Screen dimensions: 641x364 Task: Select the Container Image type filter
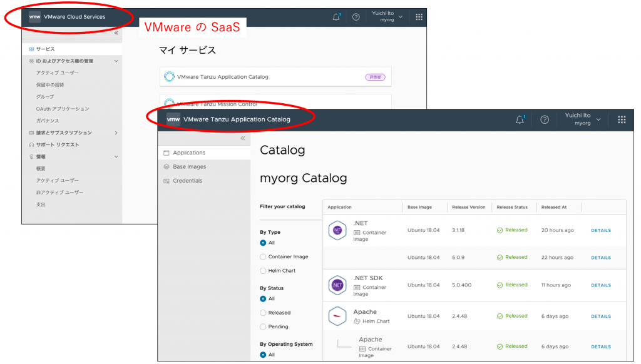point(263,257)
